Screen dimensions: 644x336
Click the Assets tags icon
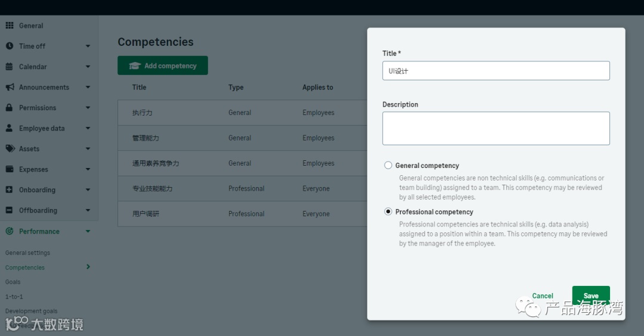pos(10,149)
